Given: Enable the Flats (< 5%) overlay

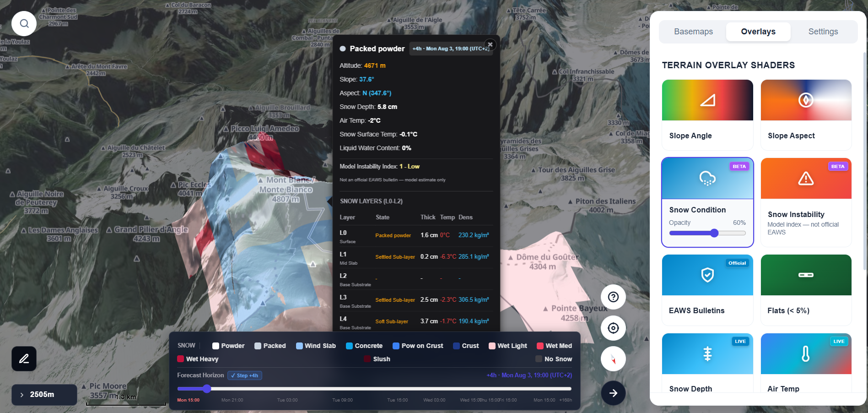Looking at the screenshot, I should tap(806, 290).
